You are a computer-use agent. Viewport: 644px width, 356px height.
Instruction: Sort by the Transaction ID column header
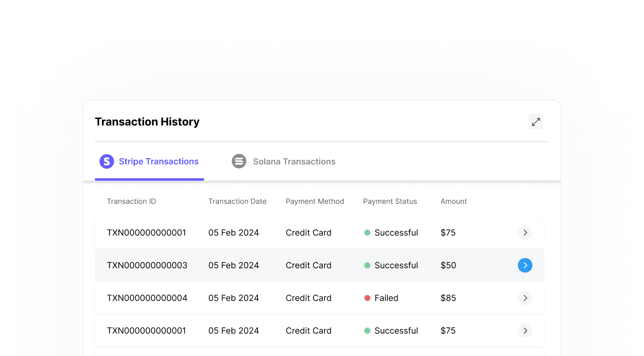131,202
